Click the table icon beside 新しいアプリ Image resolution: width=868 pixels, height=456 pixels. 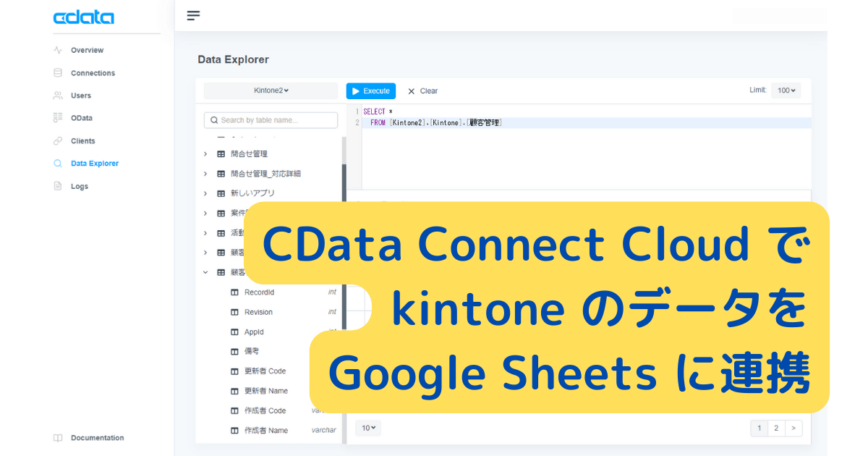(221, 193)
